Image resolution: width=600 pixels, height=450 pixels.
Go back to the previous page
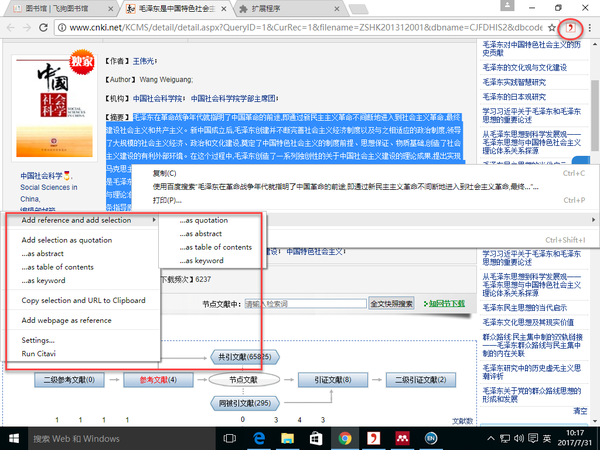click(x=11, y=28)
